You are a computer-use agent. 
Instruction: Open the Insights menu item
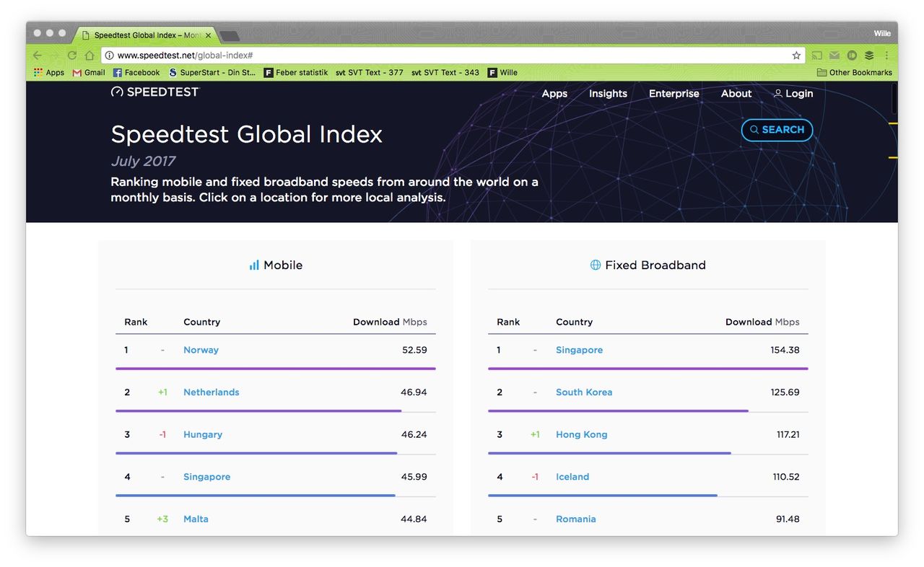point(608,93)
